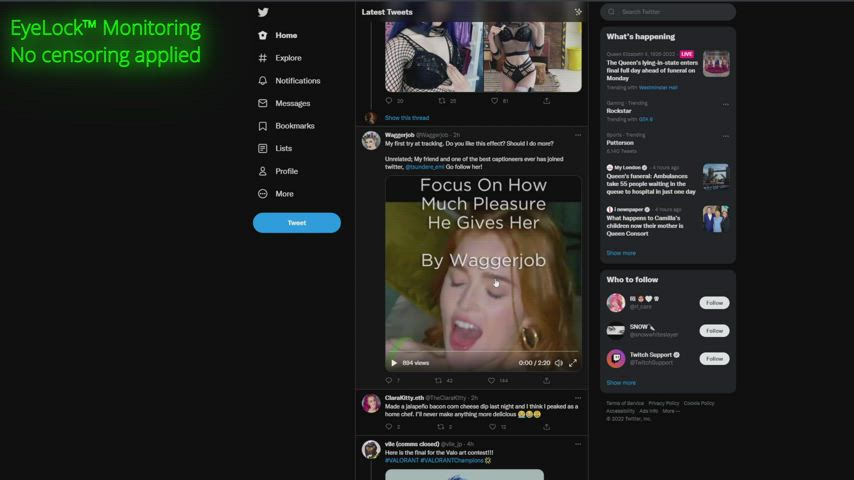Click the Twitter bird logo
854x480 pixels.
pos(263,12)
